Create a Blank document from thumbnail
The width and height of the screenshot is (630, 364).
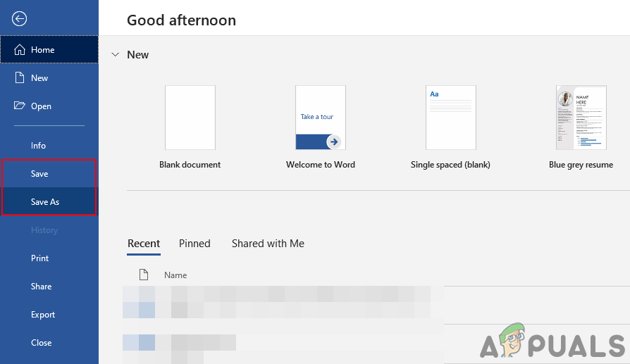190,118
